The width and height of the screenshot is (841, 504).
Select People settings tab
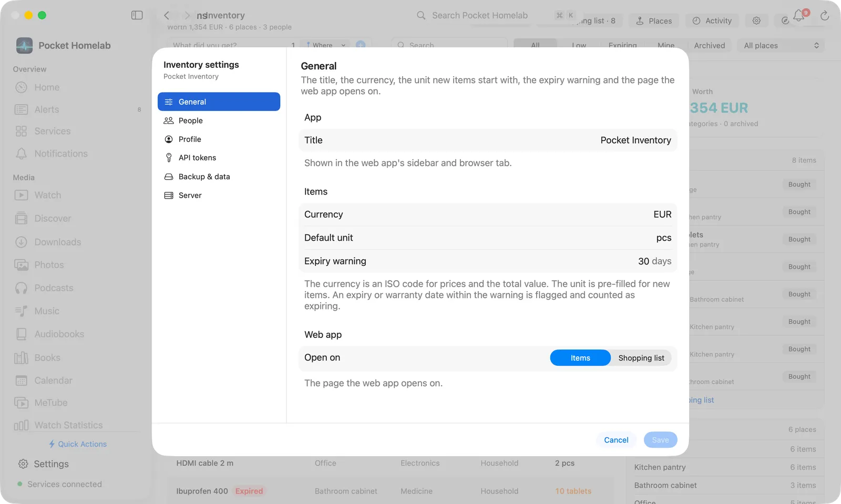(x=219, y=120)
